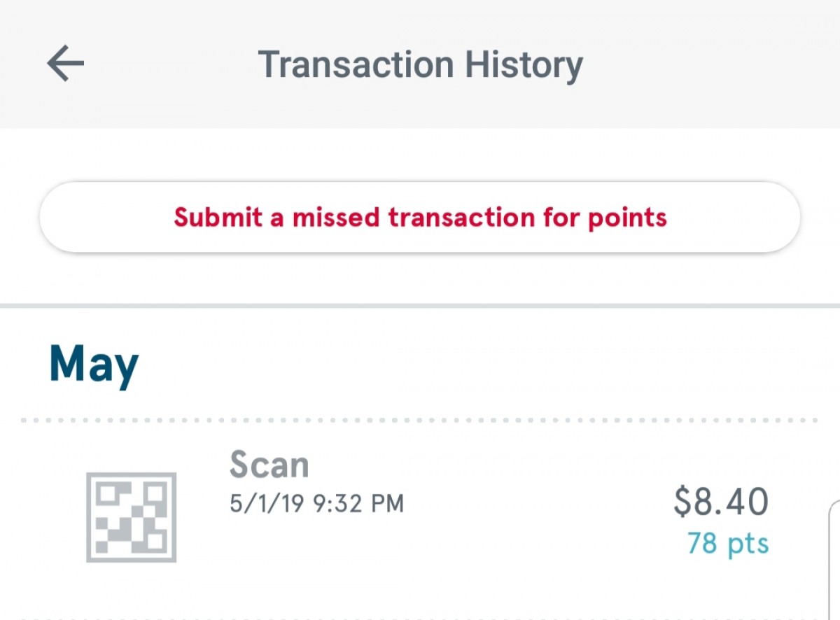This screenshot has height=620, width=840.
Task: Tap the partially visible right edge handle
Action: tap(834, 560)
